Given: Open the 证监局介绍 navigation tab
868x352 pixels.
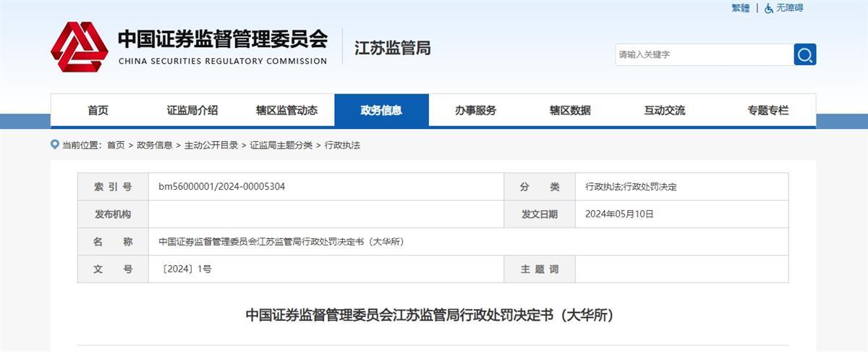Looking at the screenshot, I should click(192, 110).
